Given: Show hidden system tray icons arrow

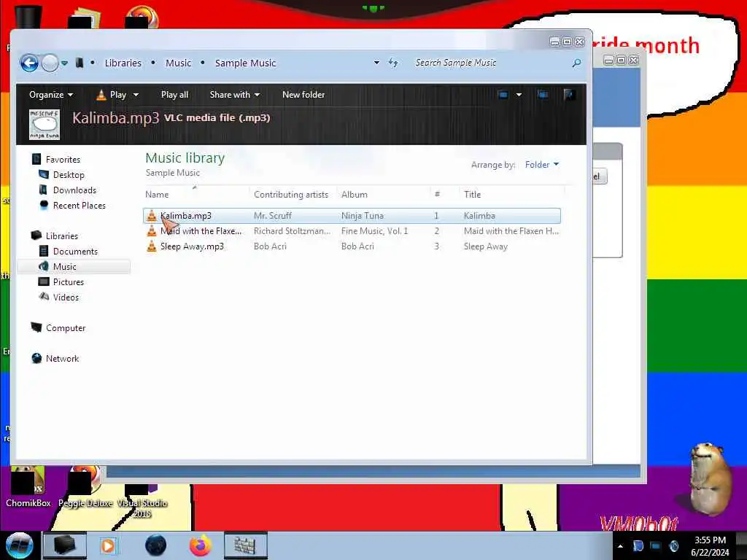Looking at the screenshot, I should tap(620, 546).
